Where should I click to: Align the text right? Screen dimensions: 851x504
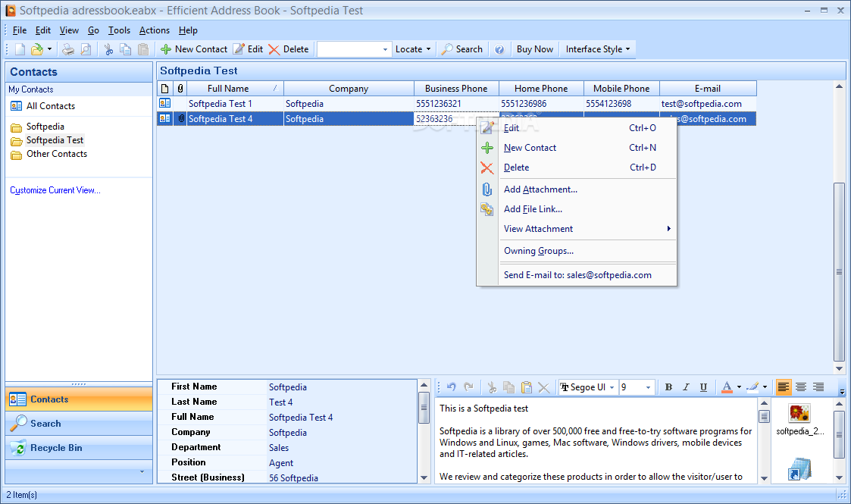818,387
